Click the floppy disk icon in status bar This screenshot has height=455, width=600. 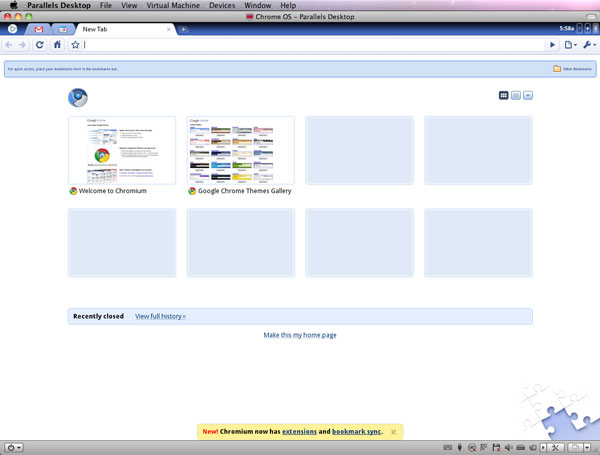[496, 447]
